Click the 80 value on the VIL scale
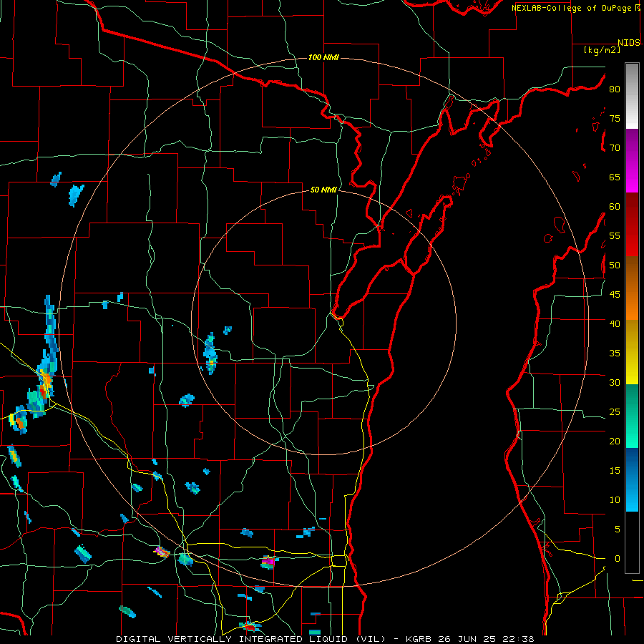Viewport: 644px width, 644px height. 615,89
